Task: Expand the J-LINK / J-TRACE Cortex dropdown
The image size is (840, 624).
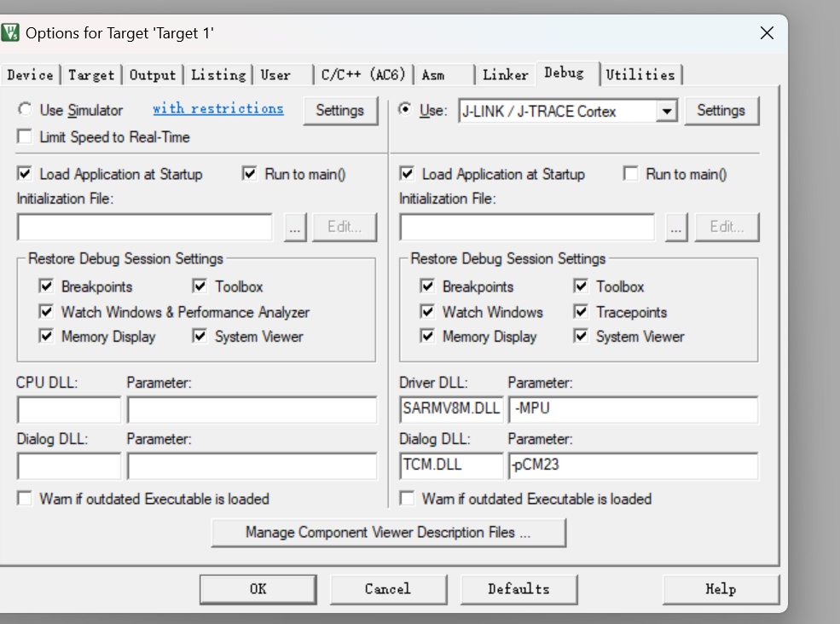Action: click(x=666, y=112)
